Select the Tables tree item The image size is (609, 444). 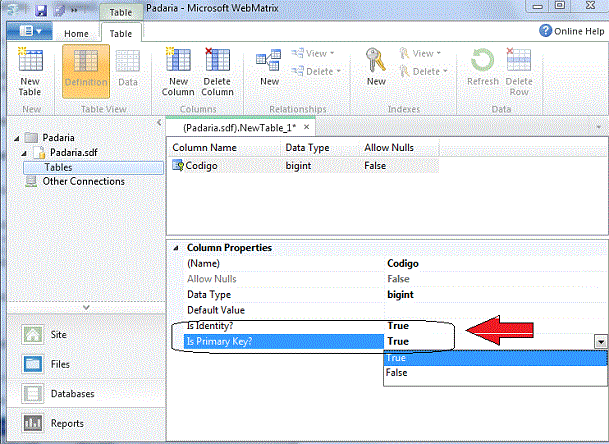point(93,167)
